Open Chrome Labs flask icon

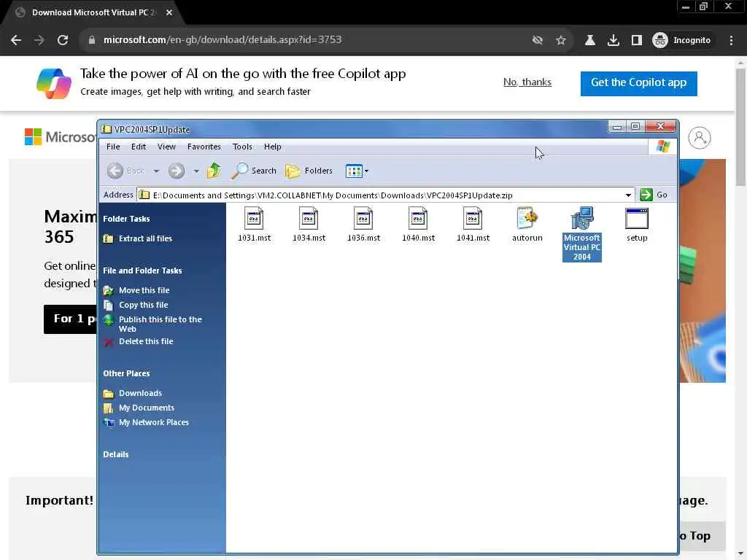coord(589,40)
